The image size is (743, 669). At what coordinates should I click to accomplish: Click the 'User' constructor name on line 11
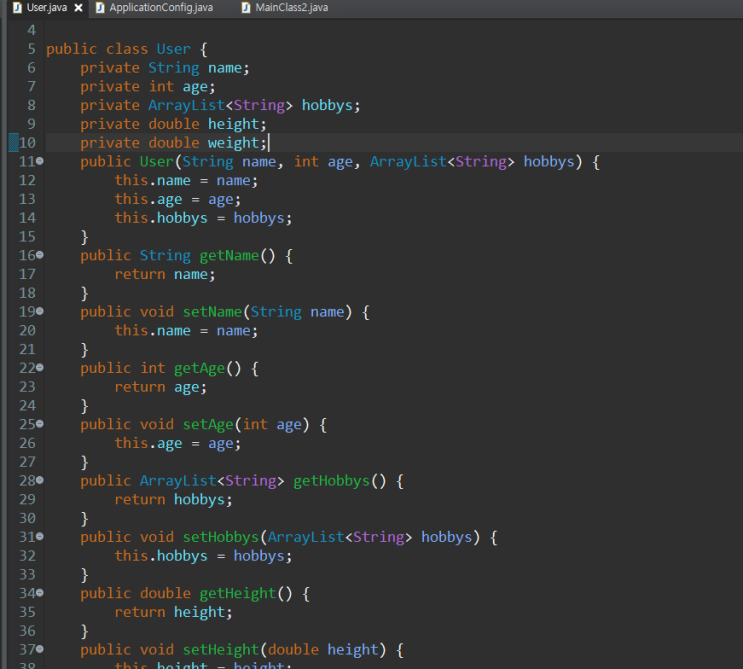(156, 162)
